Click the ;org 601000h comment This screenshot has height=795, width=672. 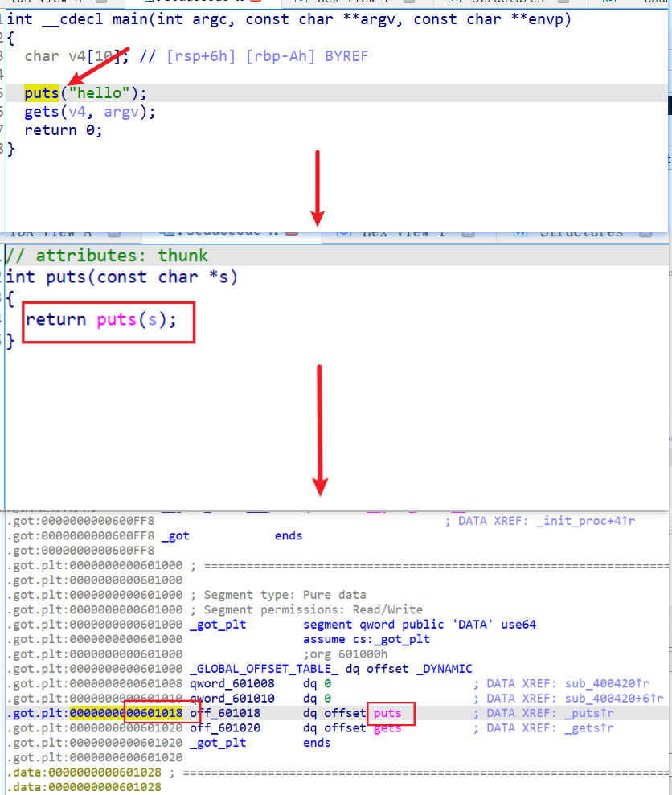[x=346, y=654]
